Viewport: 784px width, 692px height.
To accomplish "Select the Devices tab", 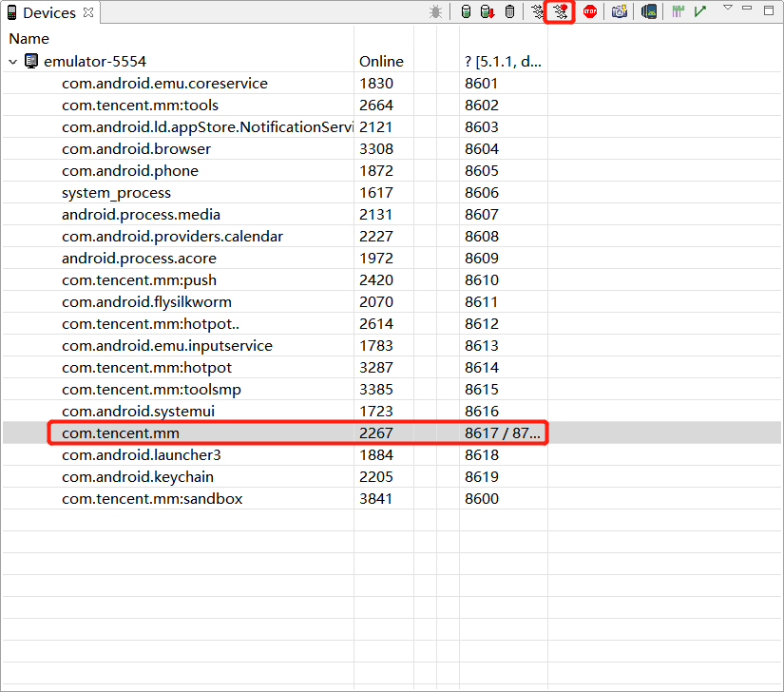I will tap(48, 12).
